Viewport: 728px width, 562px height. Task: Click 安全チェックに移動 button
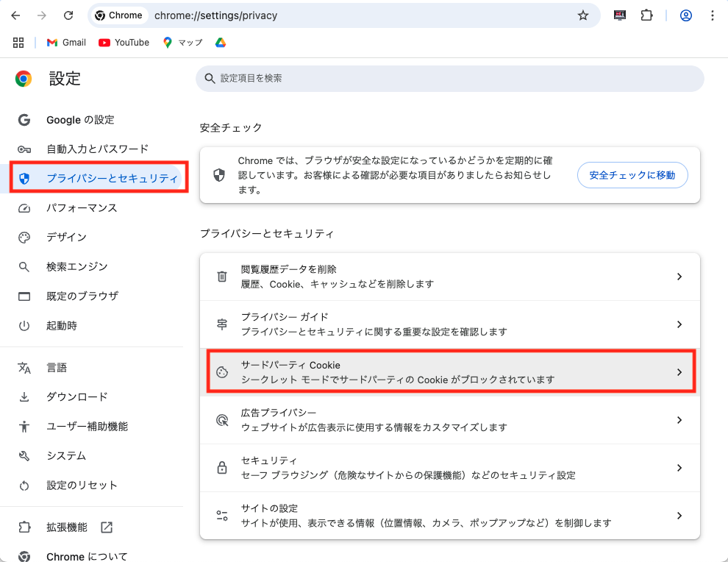632,175
